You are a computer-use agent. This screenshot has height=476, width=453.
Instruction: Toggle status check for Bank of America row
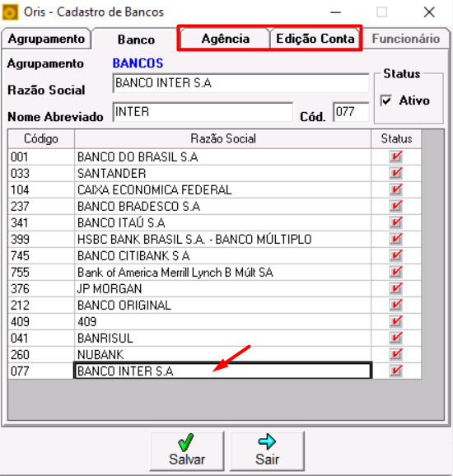(395, 272)
